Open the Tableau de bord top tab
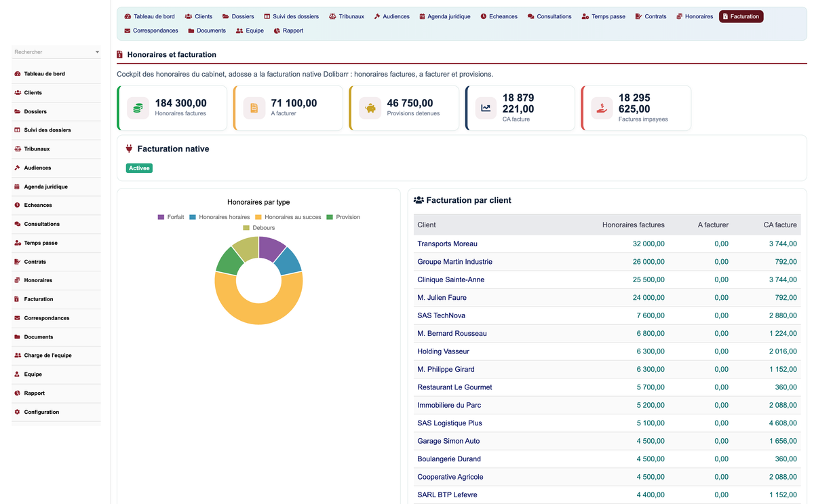The image size is (814, 504). click(149, 16)
